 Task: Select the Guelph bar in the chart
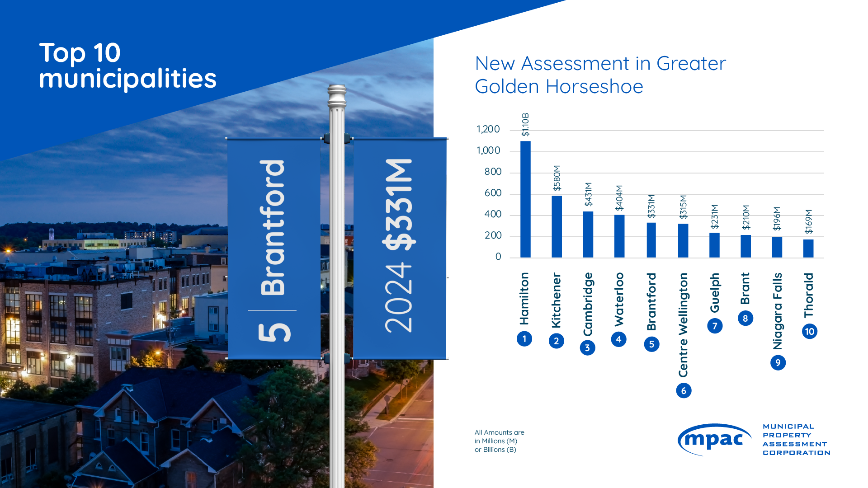[x=714, y=245]
